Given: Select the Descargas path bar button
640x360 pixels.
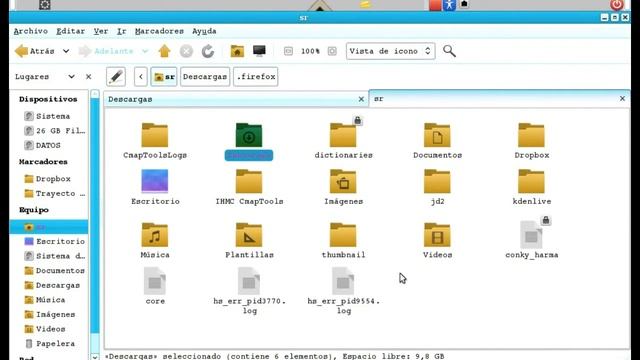Looking at the screenshot, I should 205,77.
